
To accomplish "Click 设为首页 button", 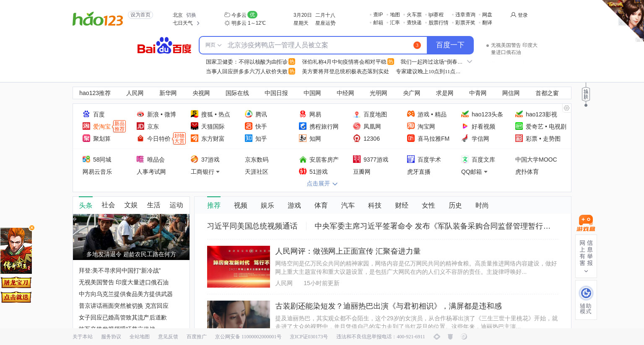I will point(140,15).
